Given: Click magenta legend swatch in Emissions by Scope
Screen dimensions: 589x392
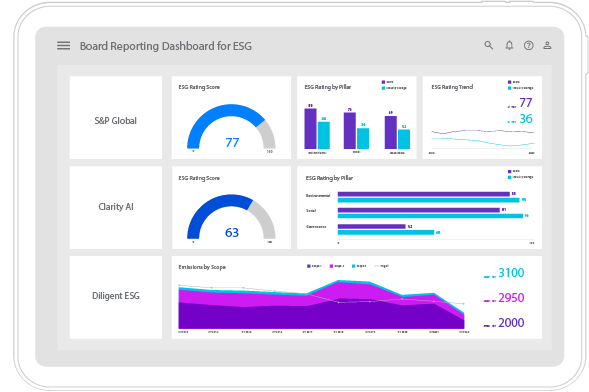Looking at the screenshot, I should tap(331, 266).
